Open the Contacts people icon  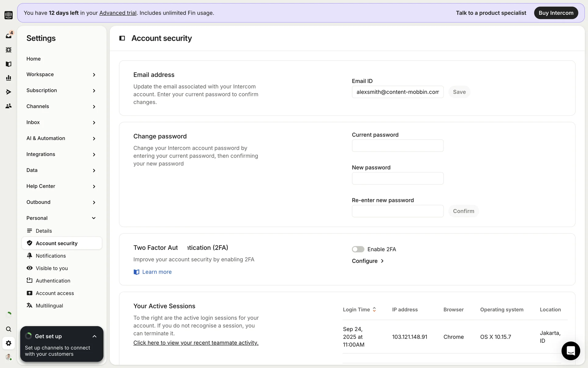point(9,106)
